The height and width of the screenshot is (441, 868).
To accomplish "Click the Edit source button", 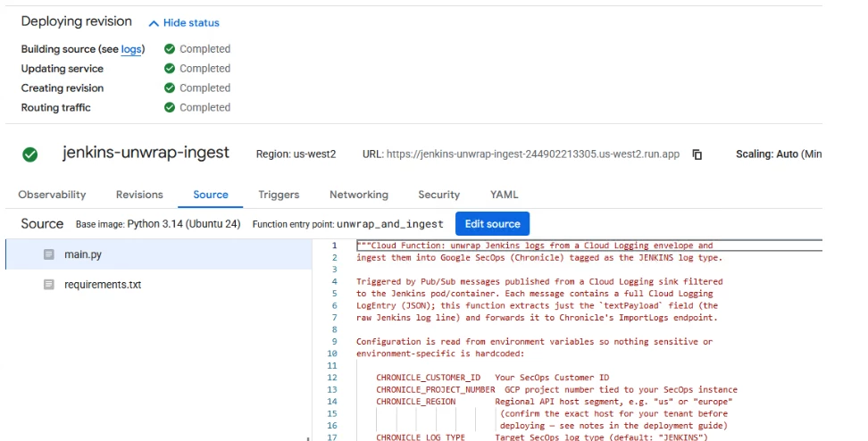I will pyautogui.click(x=492, y=223).
